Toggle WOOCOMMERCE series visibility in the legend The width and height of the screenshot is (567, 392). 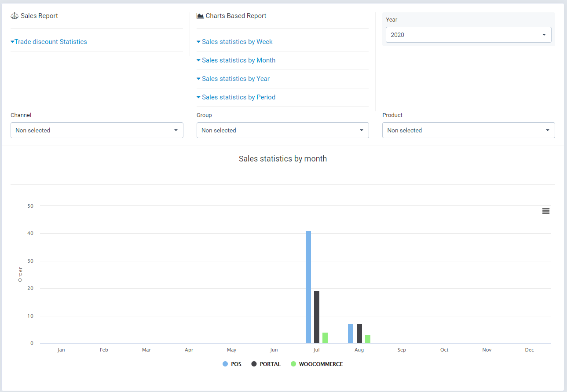(x=317, y=364)
